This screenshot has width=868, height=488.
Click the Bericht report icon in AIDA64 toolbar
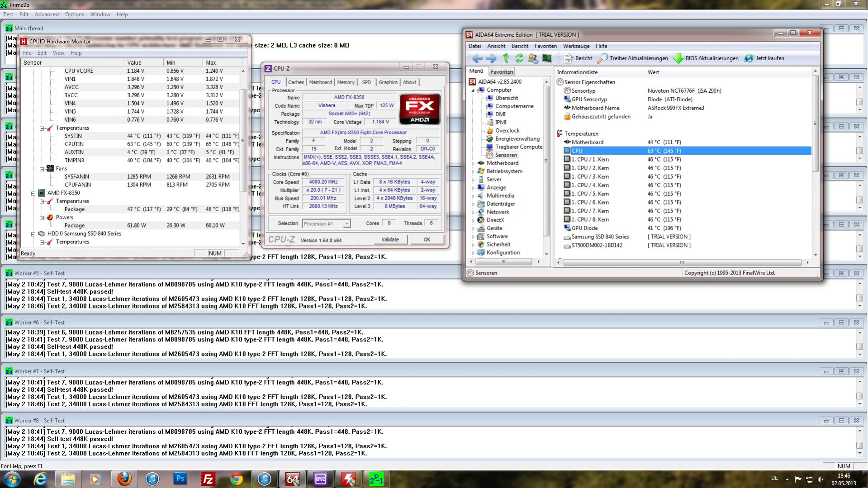[578, 58]
